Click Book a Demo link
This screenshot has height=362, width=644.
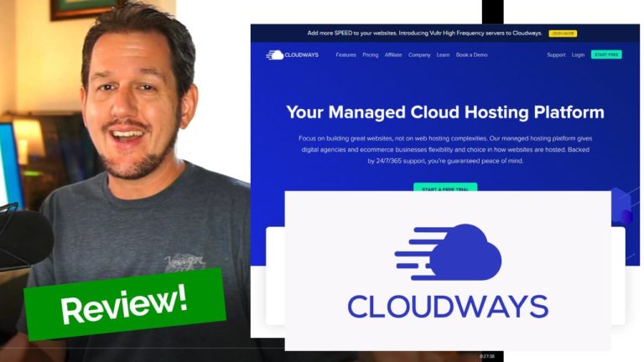(471, 54)
